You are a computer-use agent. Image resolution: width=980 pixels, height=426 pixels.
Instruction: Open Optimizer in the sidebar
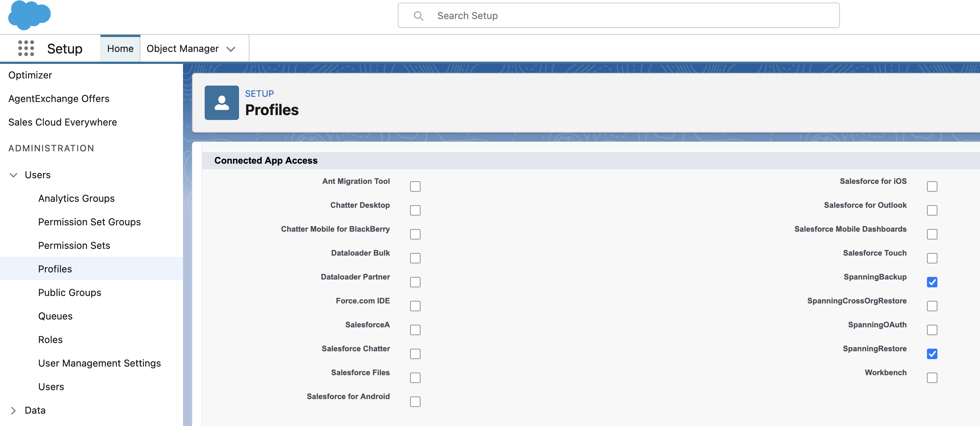pyautogui.click(x=30, y=75)
